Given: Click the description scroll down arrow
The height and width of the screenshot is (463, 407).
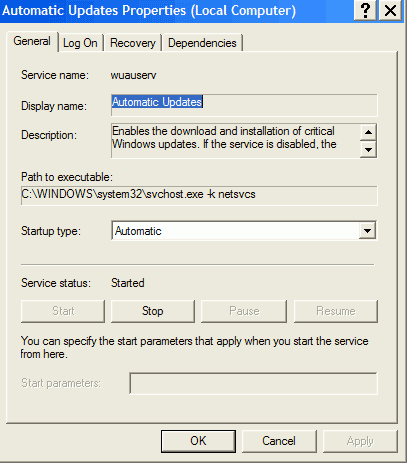Looking at the screenshot, I should 368,149.
